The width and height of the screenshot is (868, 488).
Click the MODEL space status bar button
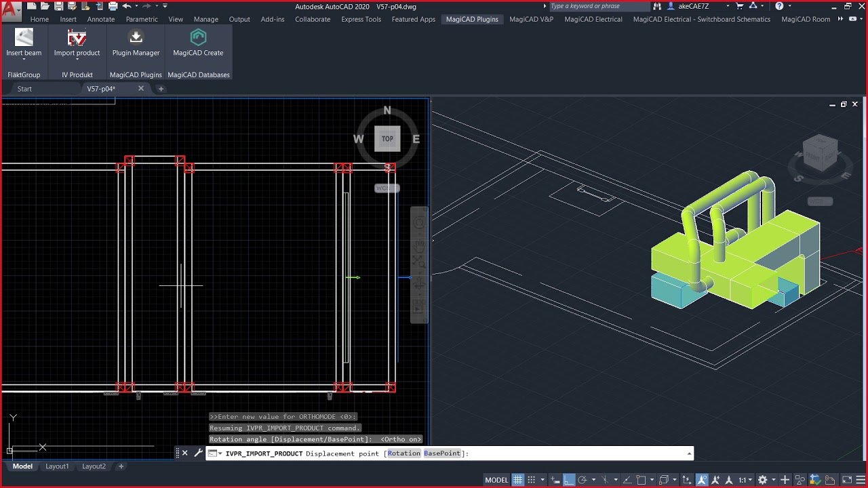point(496,480)
